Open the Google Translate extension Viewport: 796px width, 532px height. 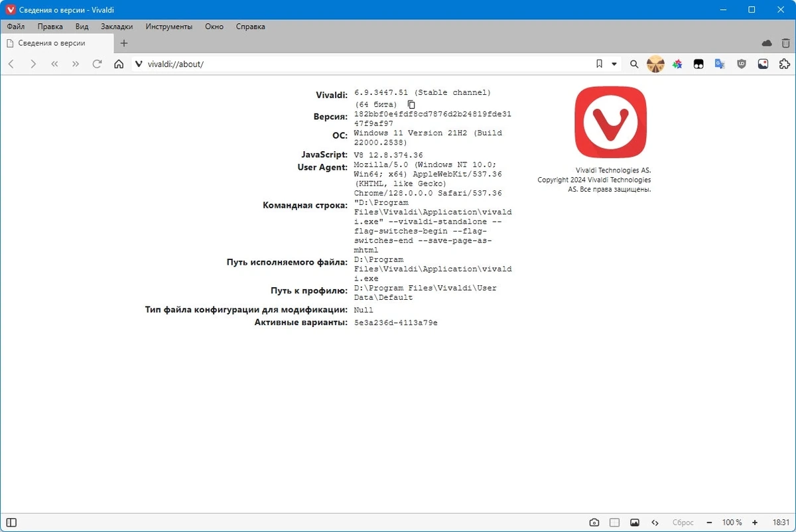tap(720, 64)
